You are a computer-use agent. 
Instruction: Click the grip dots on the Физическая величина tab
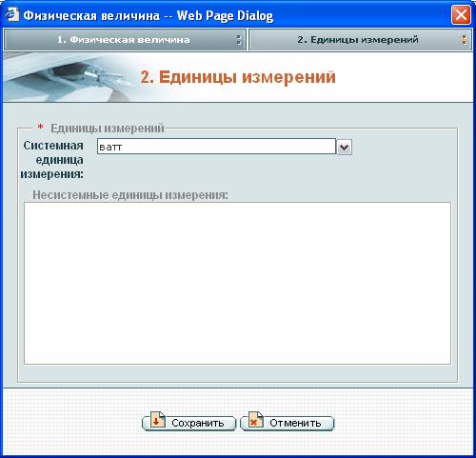tap(239, 40)
